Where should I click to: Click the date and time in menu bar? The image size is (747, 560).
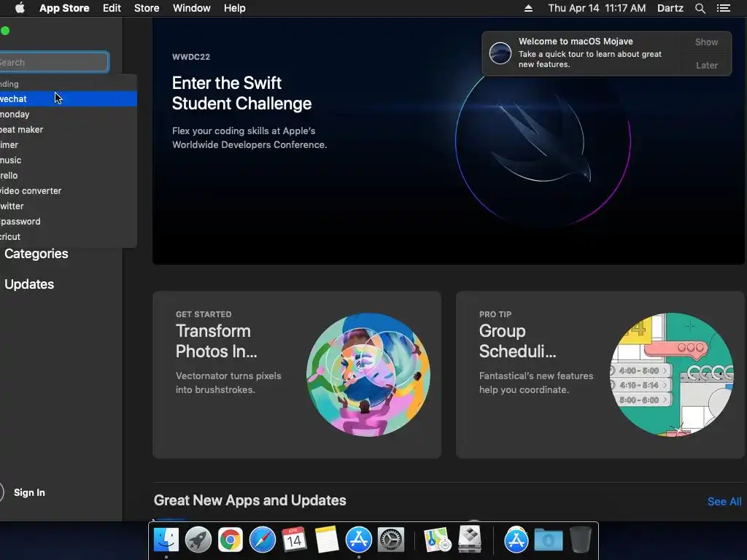click(x=597, y=8)
